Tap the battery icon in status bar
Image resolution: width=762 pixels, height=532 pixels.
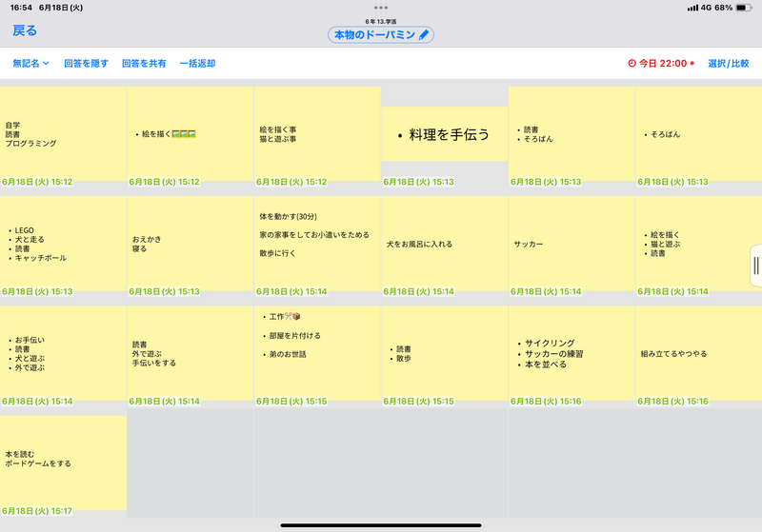tap(746, 8)
